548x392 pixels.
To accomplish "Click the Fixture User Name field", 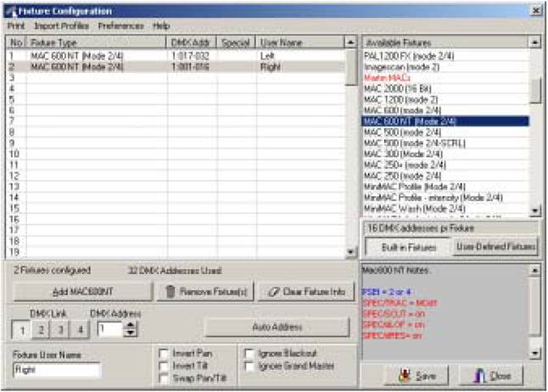I will (x=57, y=370).
